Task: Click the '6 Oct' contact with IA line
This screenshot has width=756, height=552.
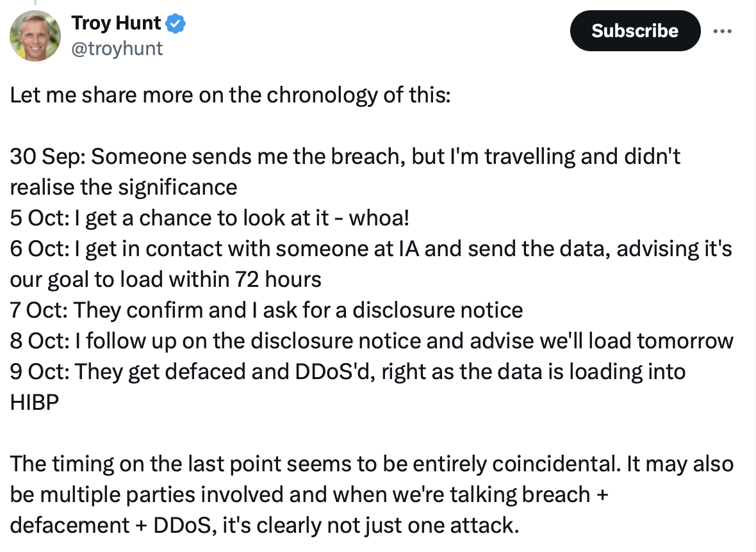Action: point(370,248)
